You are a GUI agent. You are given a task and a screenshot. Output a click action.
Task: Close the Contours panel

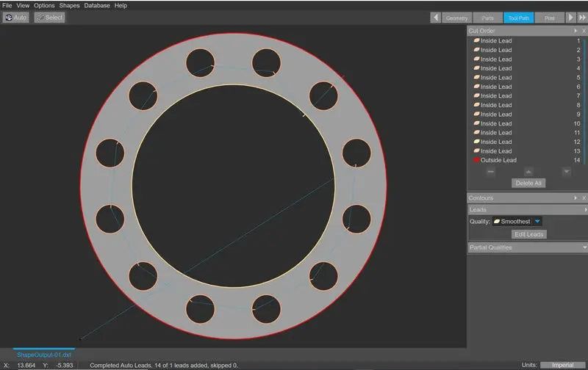pos(584,198)
